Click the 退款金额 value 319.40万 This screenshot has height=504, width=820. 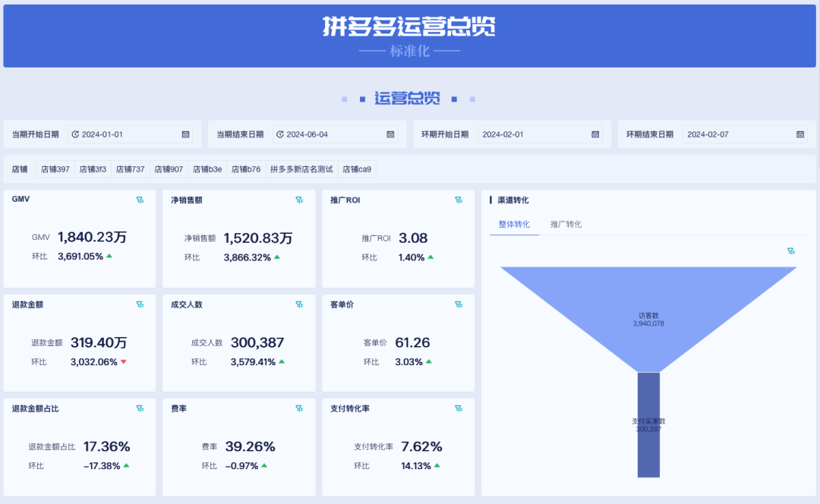click(99, 343)
